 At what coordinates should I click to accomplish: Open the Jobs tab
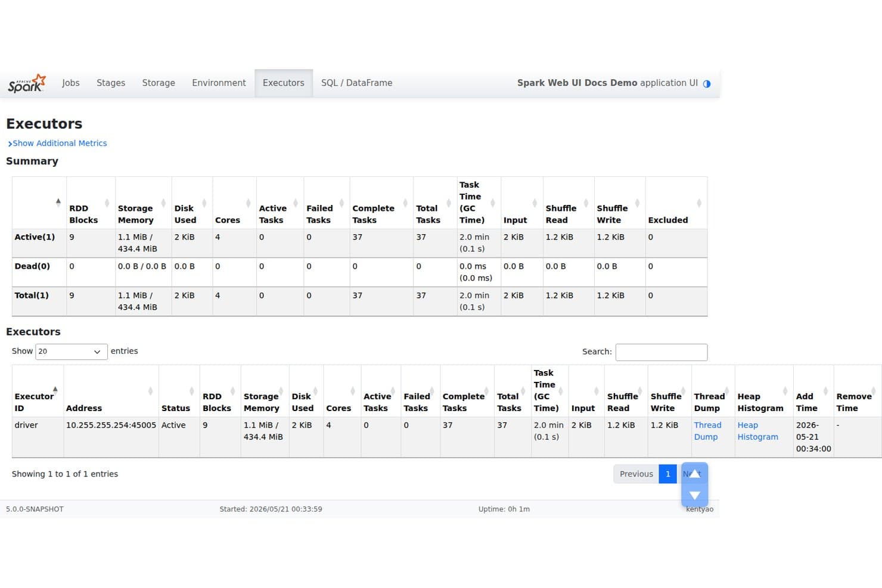pyautogui.click(x=71, y=83)
